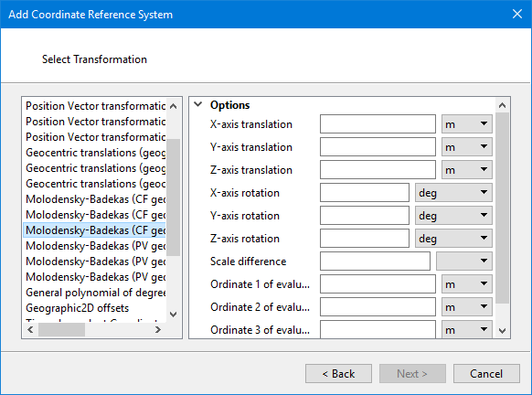Click list horizontal scroll left arrow
The image size is (532, 395).
coord(30,329)
